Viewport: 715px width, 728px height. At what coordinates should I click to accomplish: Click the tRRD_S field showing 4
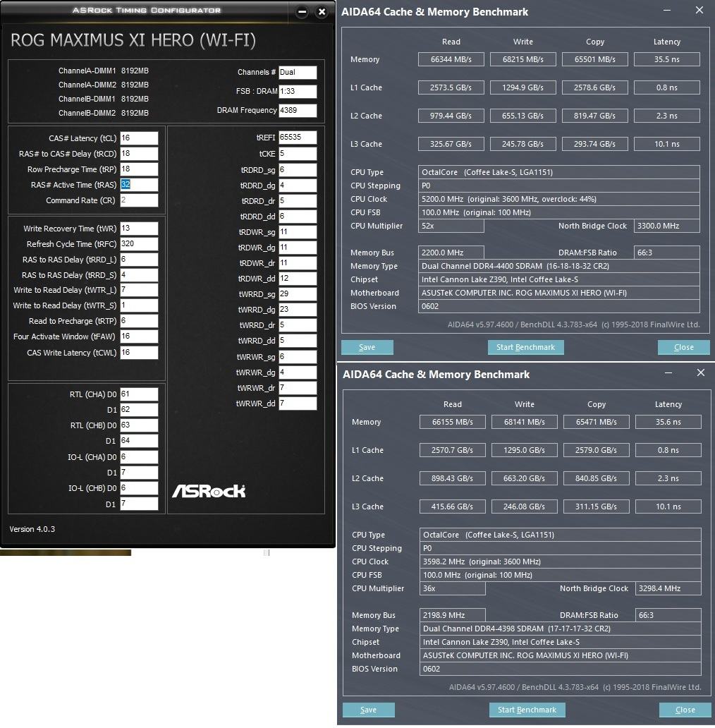click(139, 275)
